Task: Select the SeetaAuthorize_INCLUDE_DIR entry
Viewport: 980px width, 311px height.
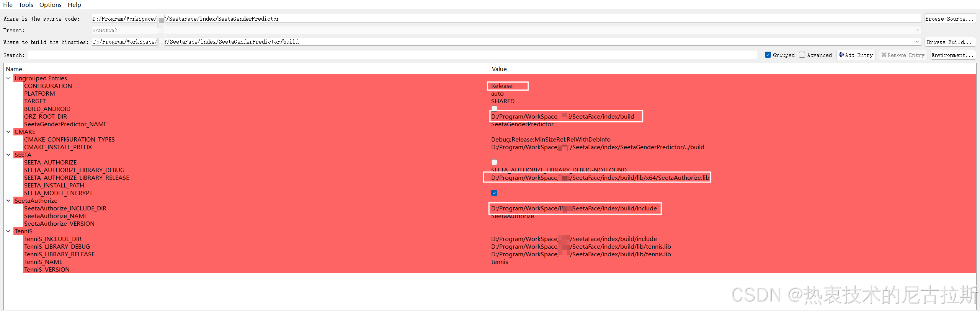Action: (x=65, y=208)
